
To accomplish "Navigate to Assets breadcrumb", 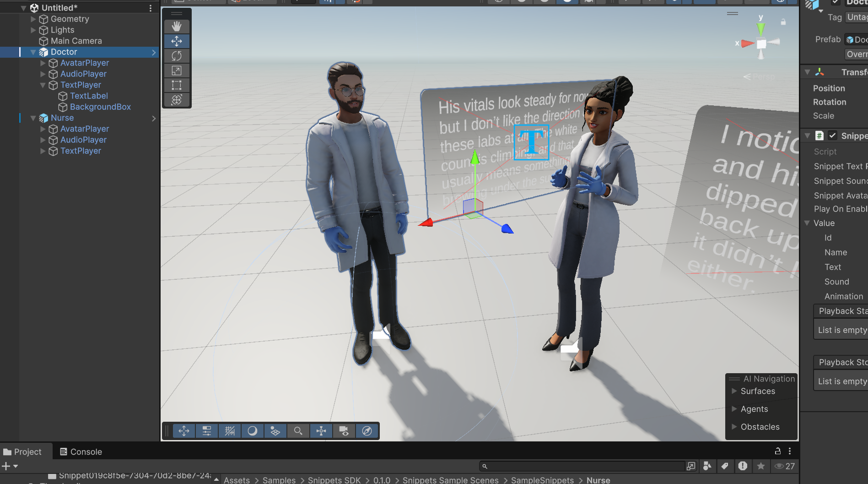I will click(x=237, y=480).
